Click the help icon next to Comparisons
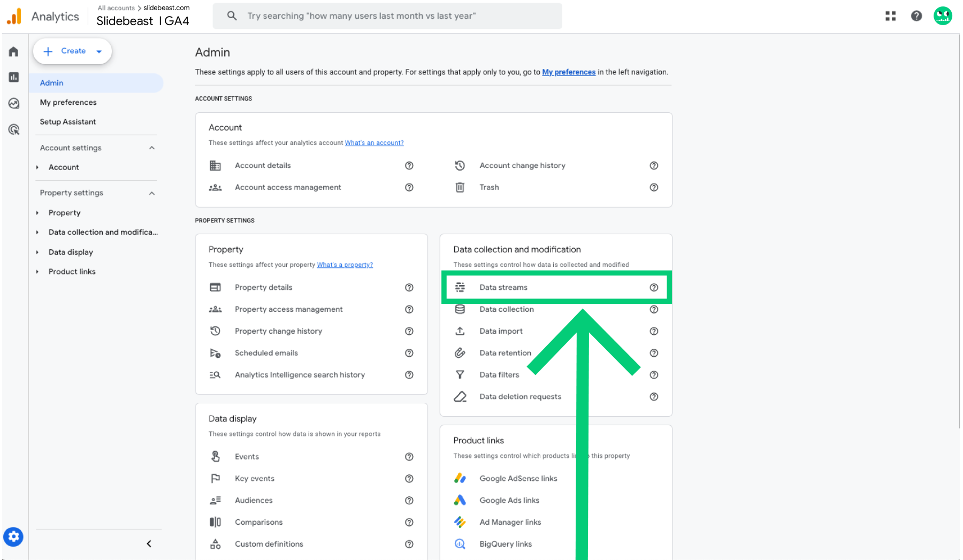963x560 pixels. 409,522
